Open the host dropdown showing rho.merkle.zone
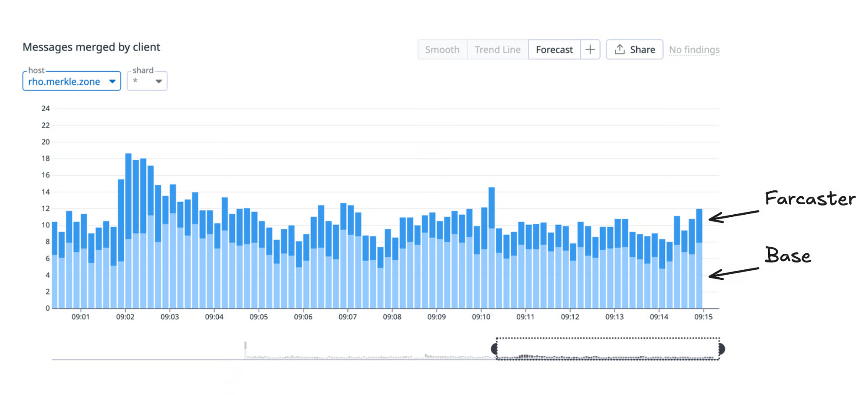The height and width of the screenshot is (395, 868). (72, 81)
